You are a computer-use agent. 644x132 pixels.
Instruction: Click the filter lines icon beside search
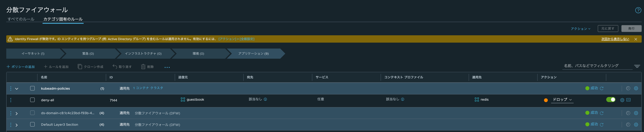(x=637, y=66)
